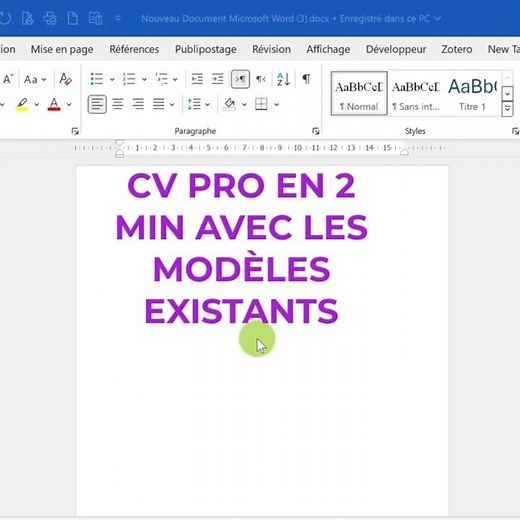Decrease the paragraph indent
This screenshot has height=520, width=520.
coord(197,79)
